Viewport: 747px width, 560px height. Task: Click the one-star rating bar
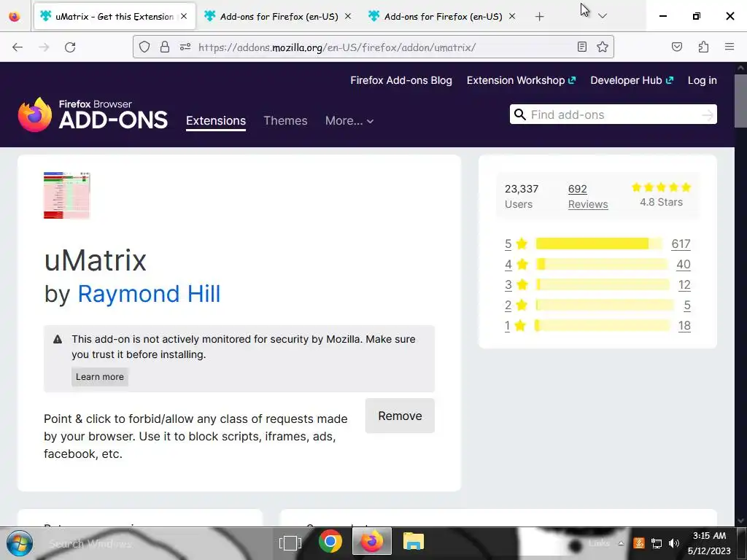(603, 326)
